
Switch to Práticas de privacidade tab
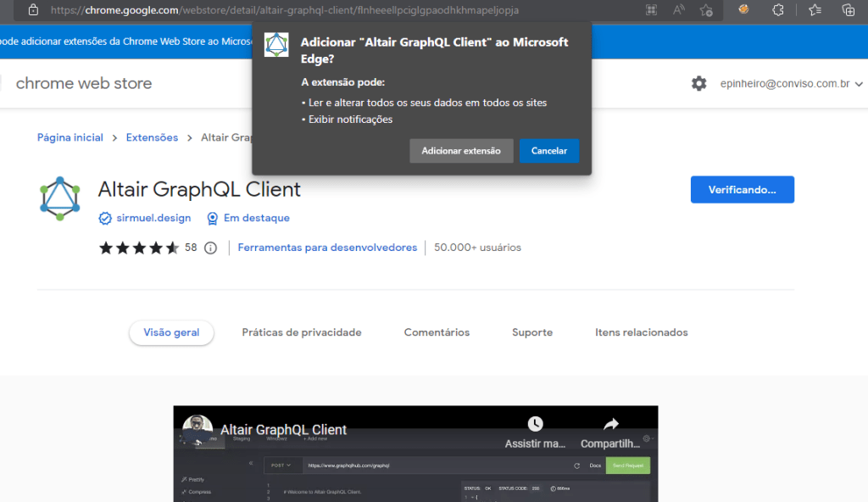coord(302,332)
